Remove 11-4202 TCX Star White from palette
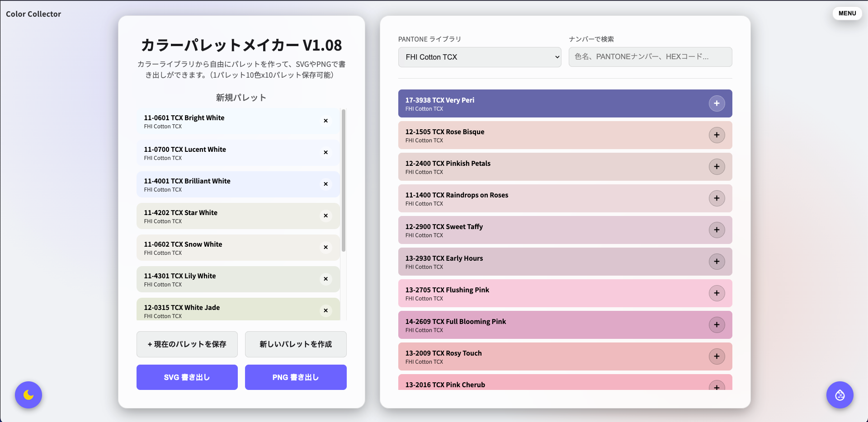The width and height of the screenshot is (868, 422). [x=325, y=216]
